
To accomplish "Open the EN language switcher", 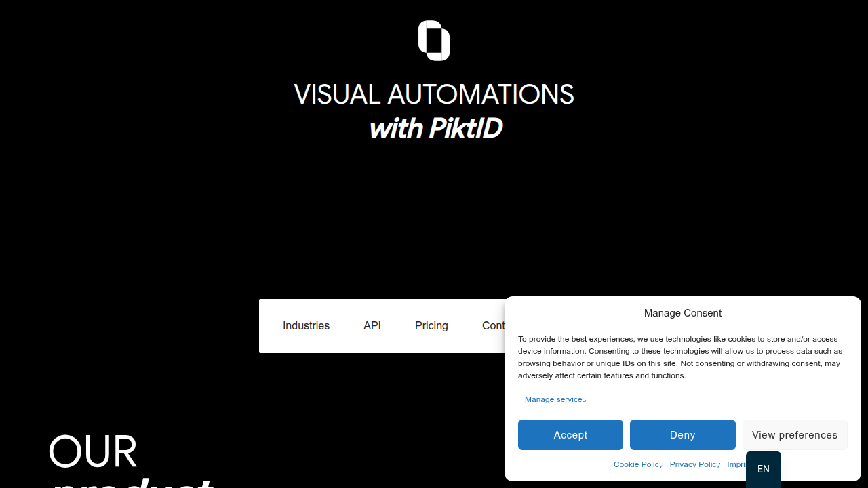I will coord(764,469).
